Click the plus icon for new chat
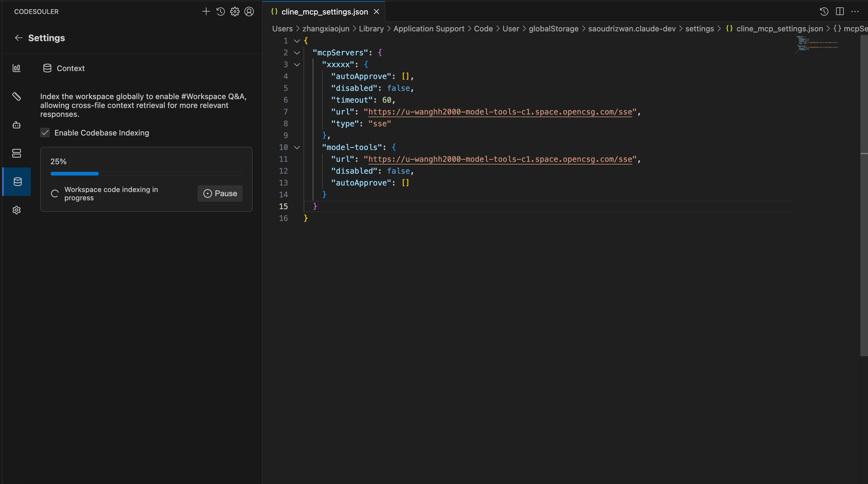 206,12
